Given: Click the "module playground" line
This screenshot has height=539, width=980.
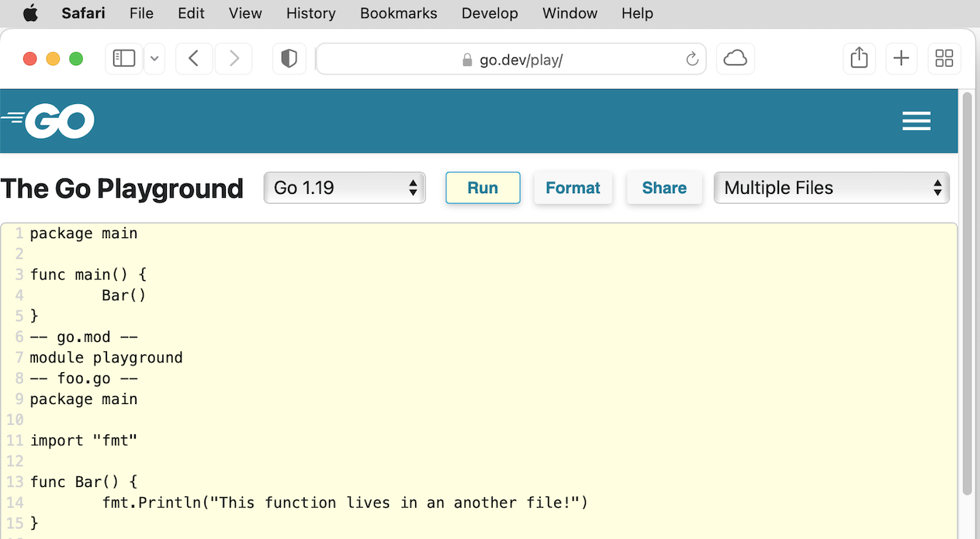Looking at the screenshot, I should point(106,358).
